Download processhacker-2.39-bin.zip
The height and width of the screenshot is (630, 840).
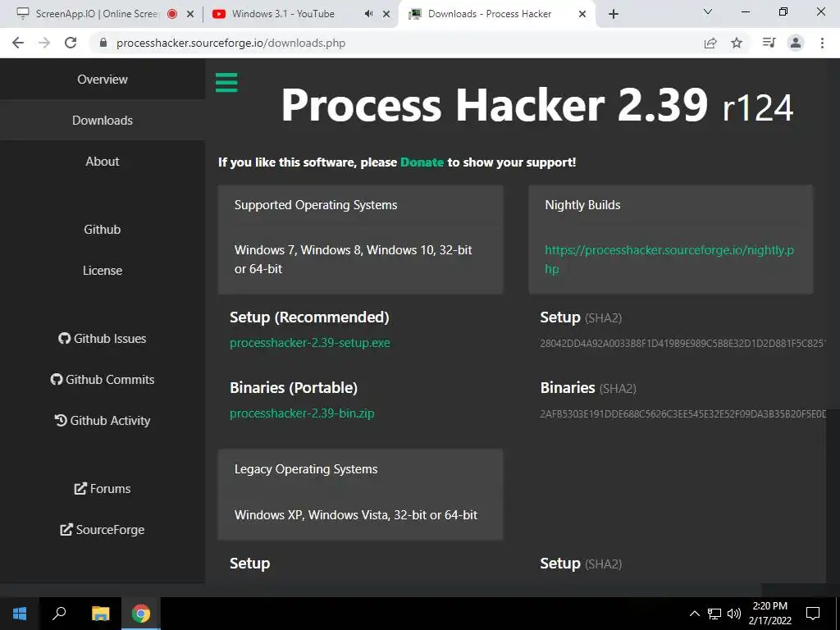click(x=302, y=413)
